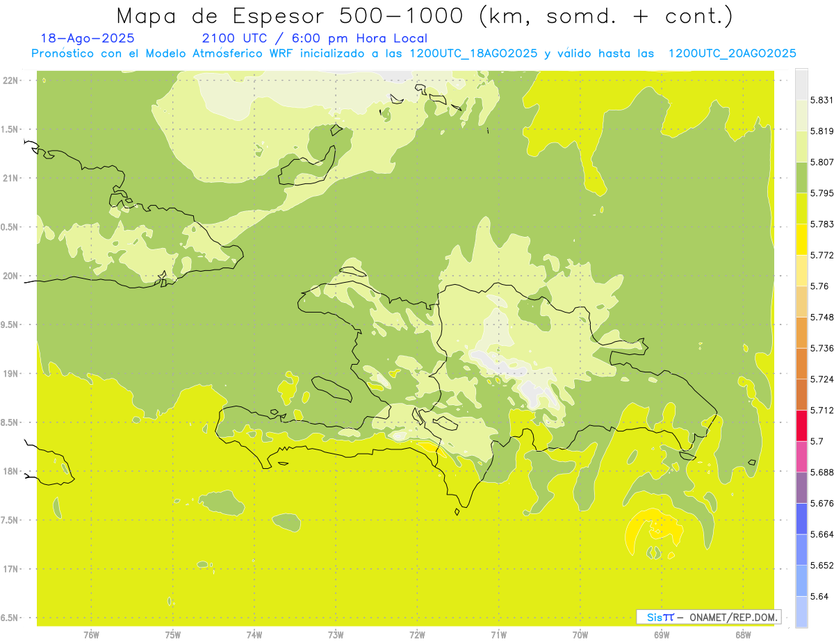The image size is (834, 644).
Task: Click the longitude label 73W
Action: pos(336,634)
